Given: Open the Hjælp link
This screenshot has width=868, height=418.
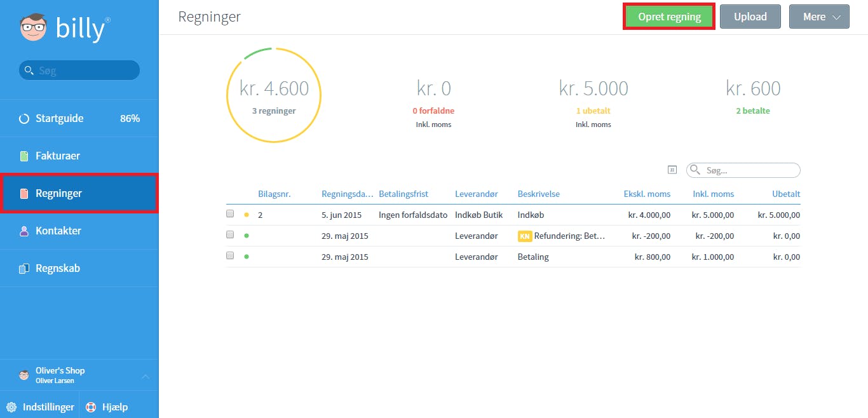Looking at the screenshot, I should 107,407.
